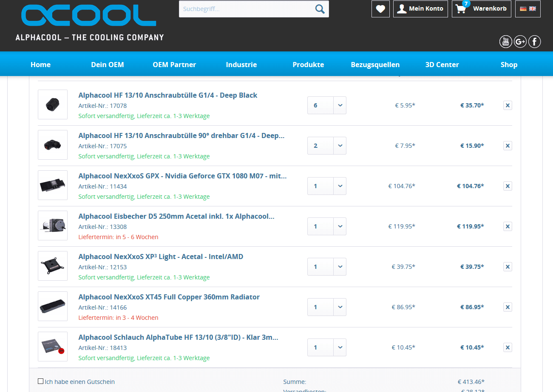553x392 pixels.
Task: Click the total price € 119.95 for Eisbecher
Action: [x=471, y=226]
